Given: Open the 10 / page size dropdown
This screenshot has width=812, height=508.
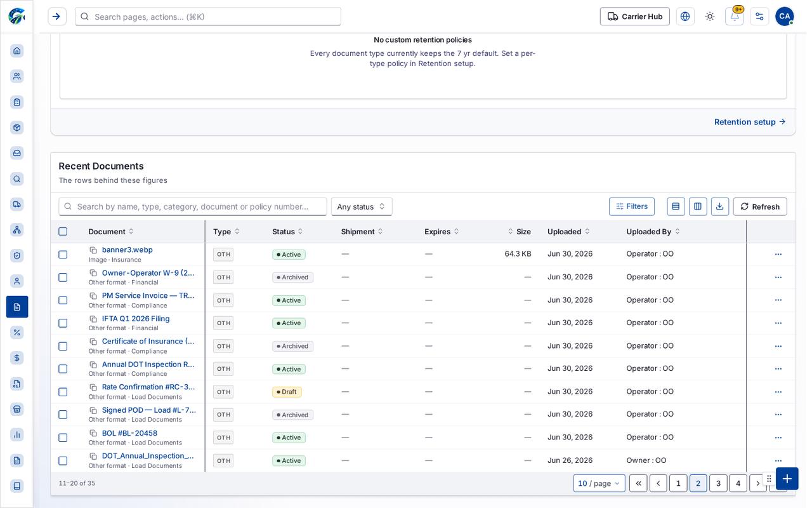Looking at the screenshot, I should coord(599,483).
